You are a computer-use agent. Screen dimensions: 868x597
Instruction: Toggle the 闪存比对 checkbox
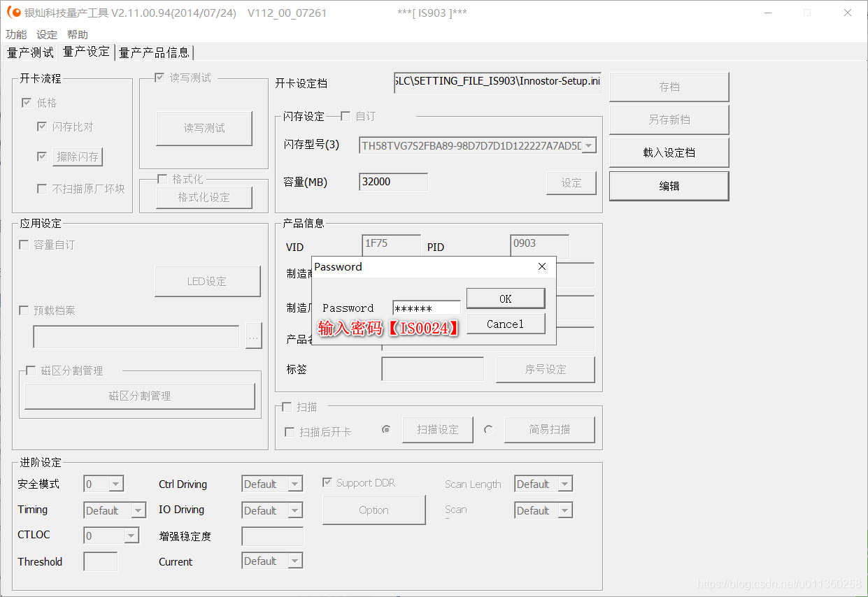[42, 127]
